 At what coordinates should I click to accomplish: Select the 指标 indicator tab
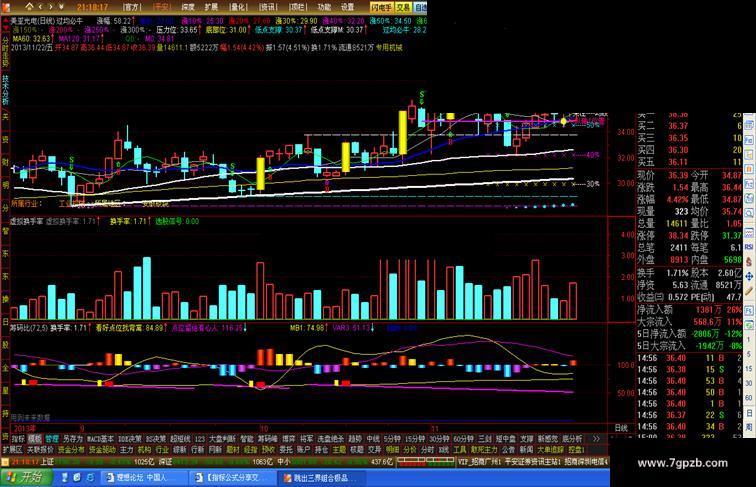pyautogui.click(x=18, y=439)
